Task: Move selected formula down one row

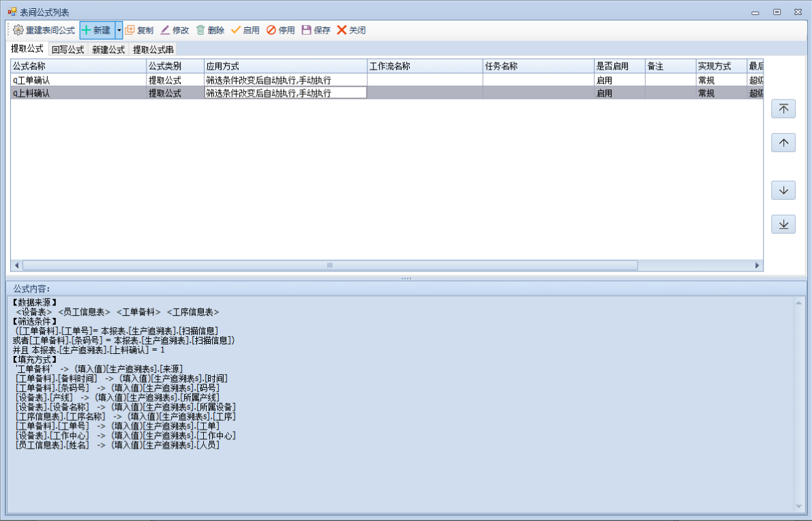Action: coord(783,190)
